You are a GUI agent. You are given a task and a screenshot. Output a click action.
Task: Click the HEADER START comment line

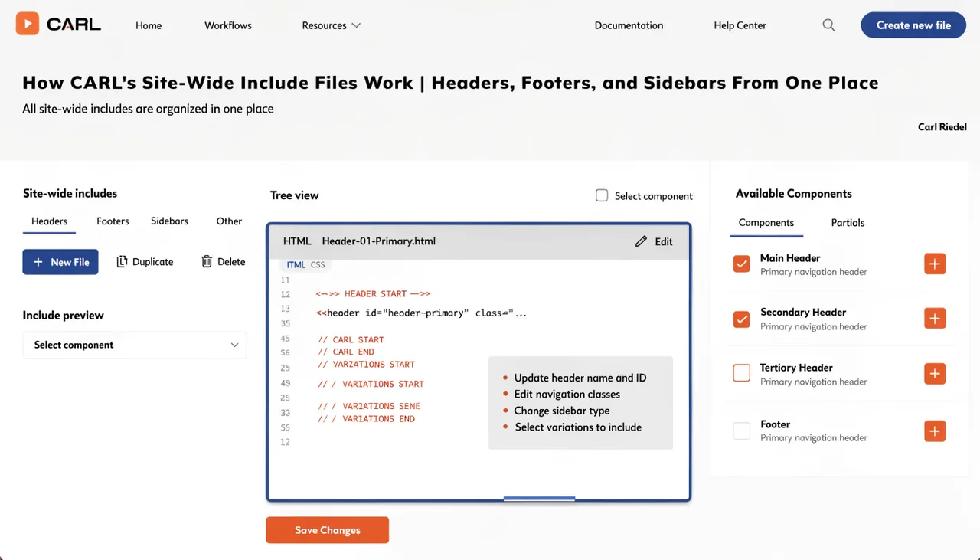point(373,294)
